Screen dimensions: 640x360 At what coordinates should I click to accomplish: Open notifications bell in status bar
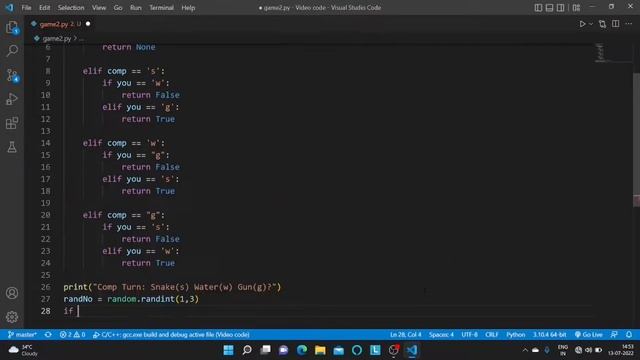pos(629,335)
